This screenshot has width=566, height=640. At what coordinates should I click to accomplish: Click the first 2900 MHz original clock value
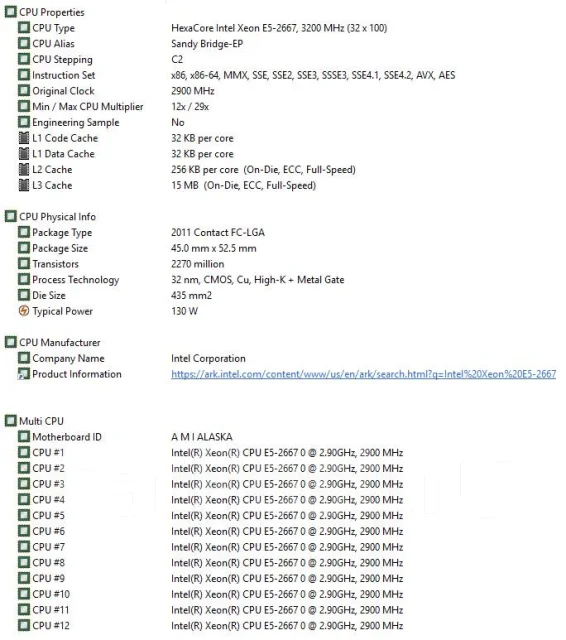pyautogui.click(x=193, y=91)
